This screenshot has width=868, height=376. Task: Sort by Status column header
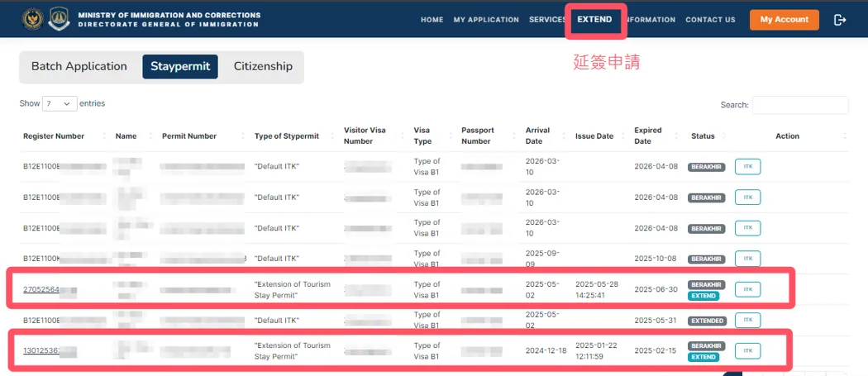point(703,136)
